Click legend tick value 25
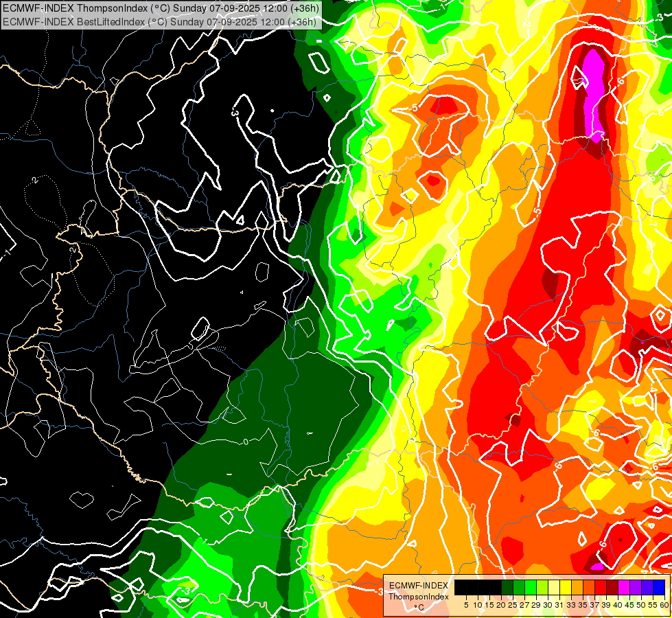 click(513, 605)
